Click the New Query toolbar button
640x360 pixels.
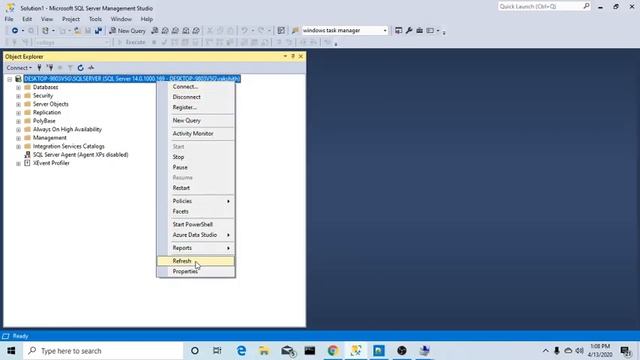pos(127,31)
